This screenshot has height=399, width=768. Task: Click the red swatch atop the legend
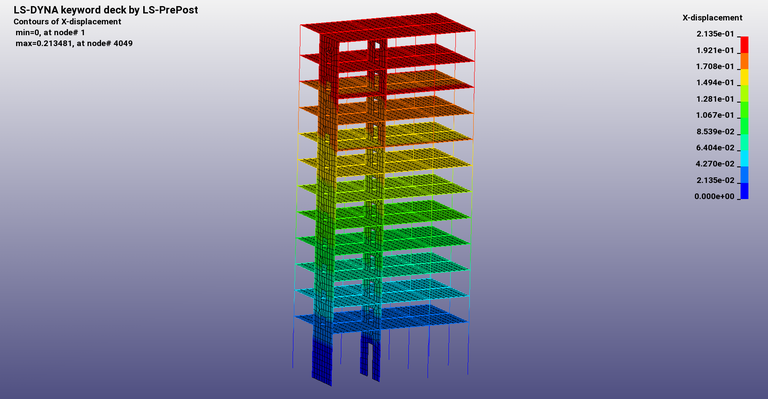point(744,45)
